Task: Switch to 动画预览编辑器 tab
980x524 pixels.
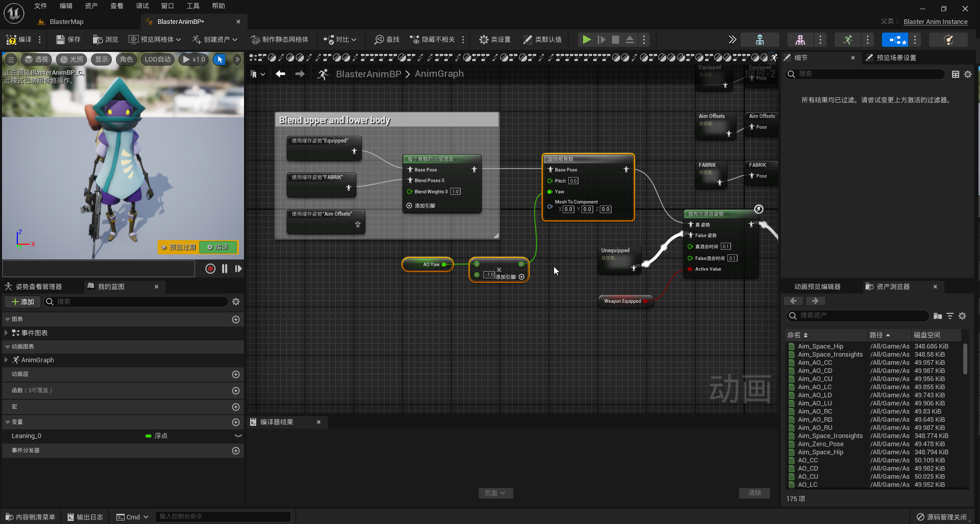Action: 817,287
